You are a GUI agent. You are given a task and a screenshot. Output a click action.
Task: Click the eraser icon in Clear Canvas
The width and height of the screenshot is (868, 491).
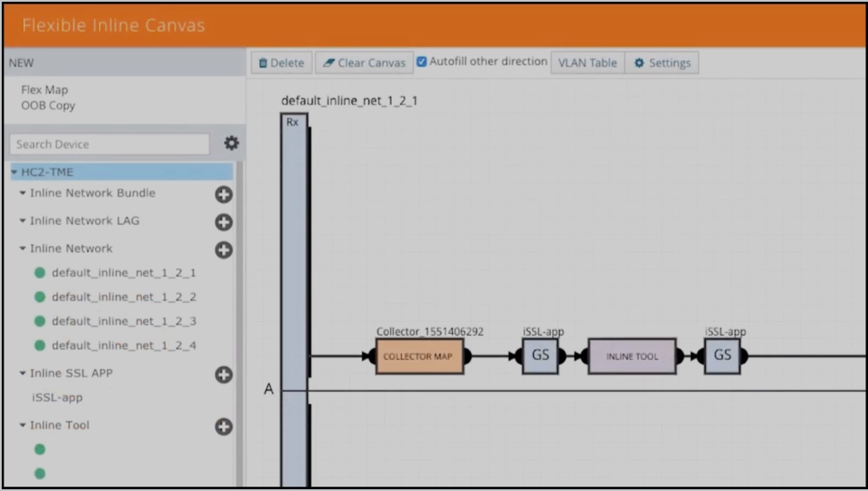point(328,63)
